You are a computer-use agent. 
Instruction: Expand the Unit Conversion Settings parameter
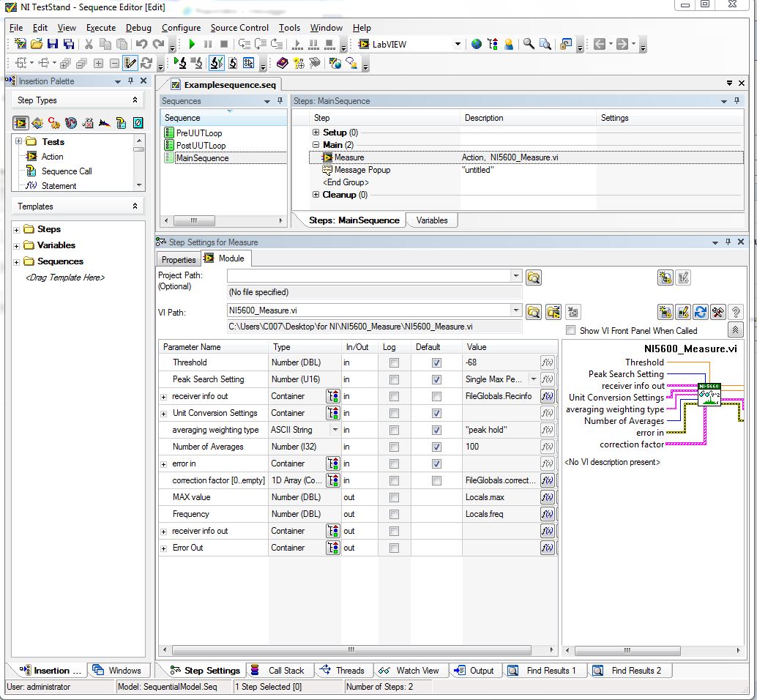[x=163, y=413]
